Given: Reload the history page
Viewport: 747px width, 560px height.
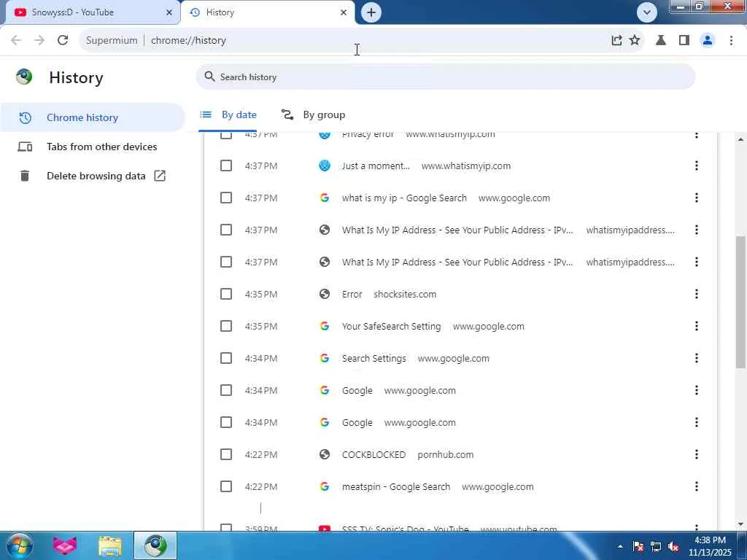Looking at the screenshot, I should tap(63, 40).
